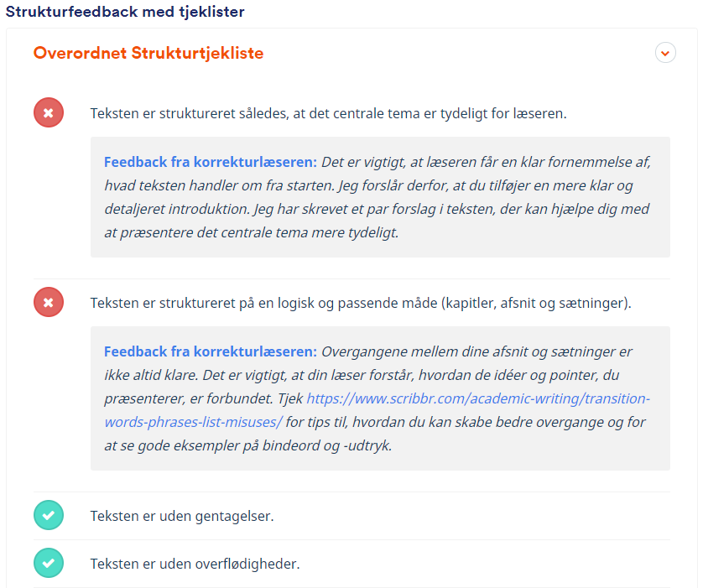
Task: Select the 'Teksten er uden gentagelser' row
Action: click(351, 516)
